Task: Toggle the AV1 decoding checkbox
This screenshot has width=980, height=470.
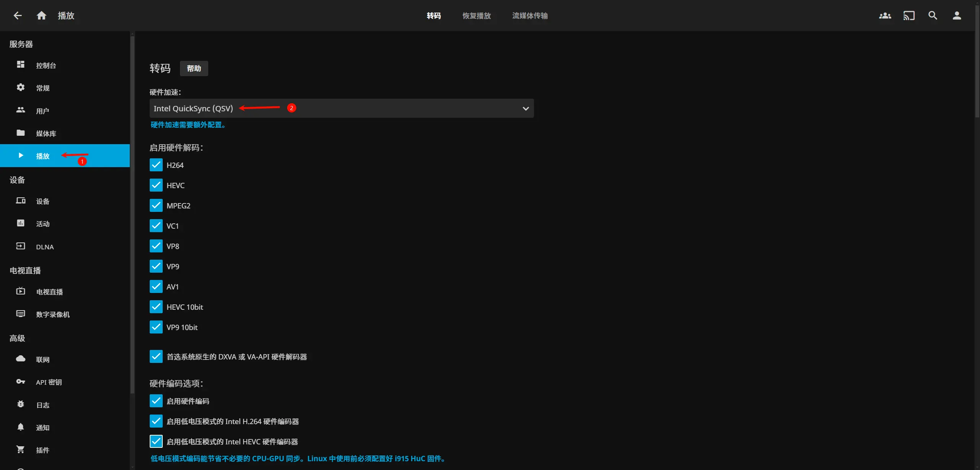Action: pyautogui.click(x=156, y=287)
